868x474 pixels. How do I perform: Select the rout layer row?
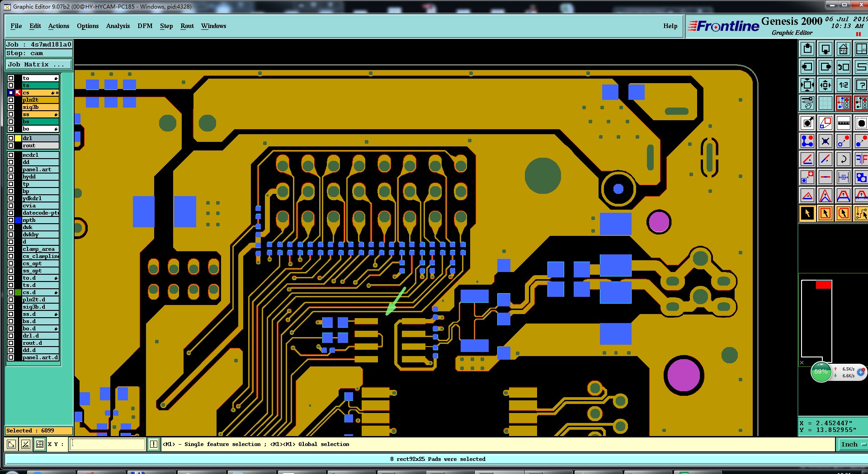[41, 145]
